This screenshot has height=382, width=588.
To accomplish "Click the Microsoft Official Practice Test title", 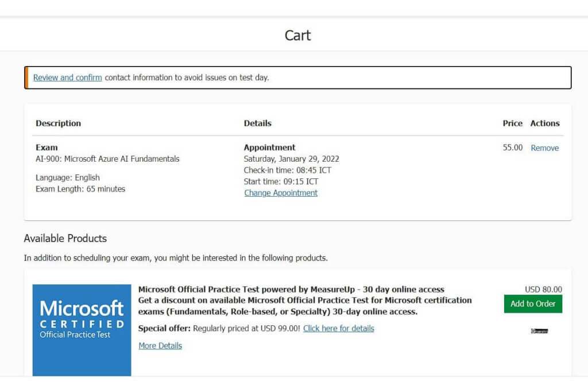I will 291,290.
